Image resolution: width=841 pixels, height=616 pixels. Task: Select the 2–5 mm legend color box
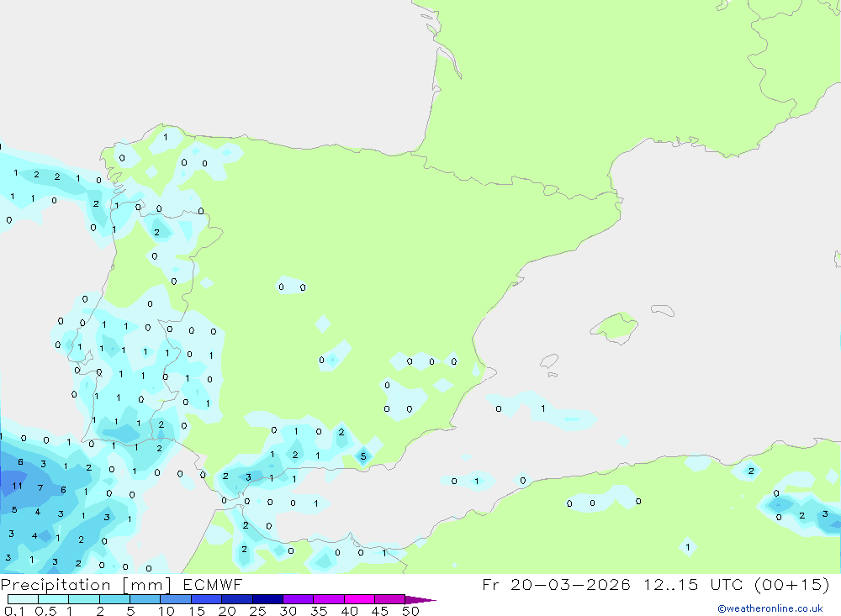pos(114,599)
